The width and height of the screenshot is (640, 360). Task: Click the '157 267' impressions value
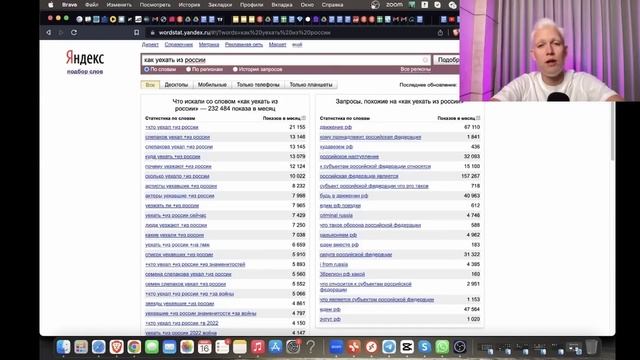[470, 176]
